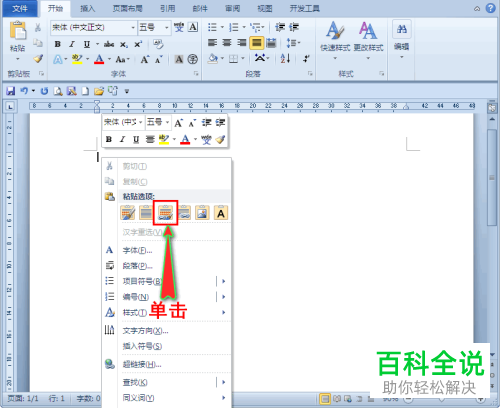Click Print Preview icon in Quick Access Toolbar

[x=58, y=91]
